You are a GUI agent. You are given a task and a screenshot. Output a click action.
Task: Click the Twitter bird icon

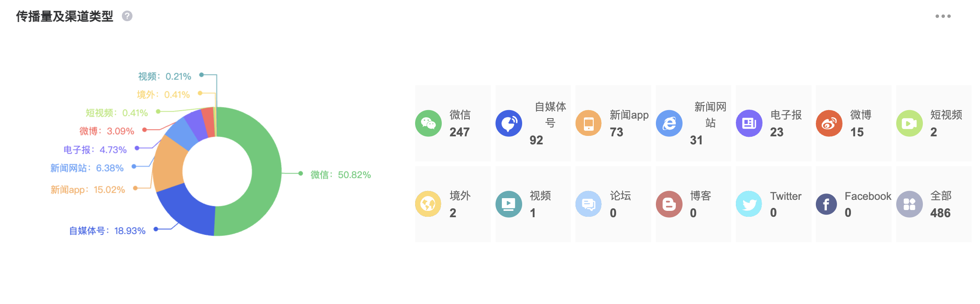click(x=749, y=204)
